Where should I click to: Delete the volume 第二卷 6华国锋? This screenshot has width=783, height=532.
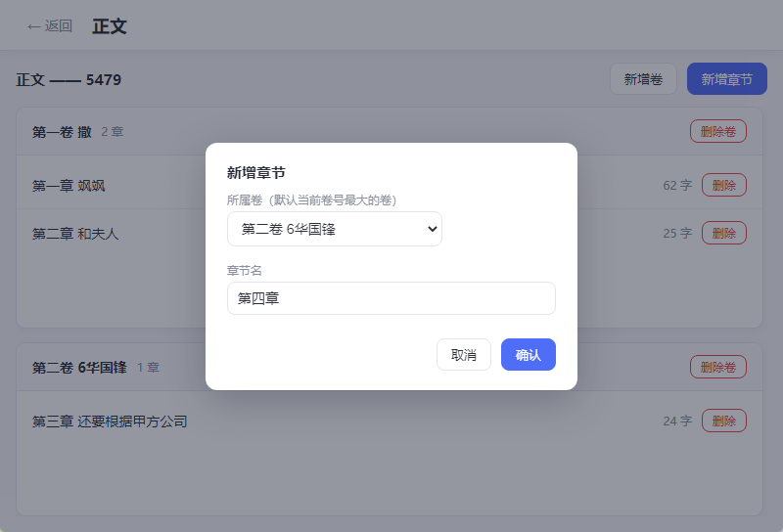[x=718, y=367]
